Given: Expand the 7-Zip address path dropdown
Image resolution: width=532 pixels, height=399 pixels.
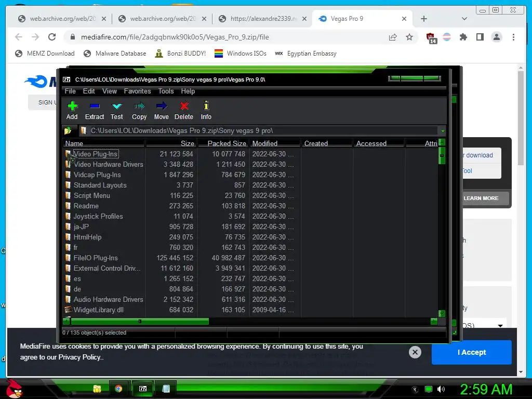Looking at the screenshot, I should [443, 131].
